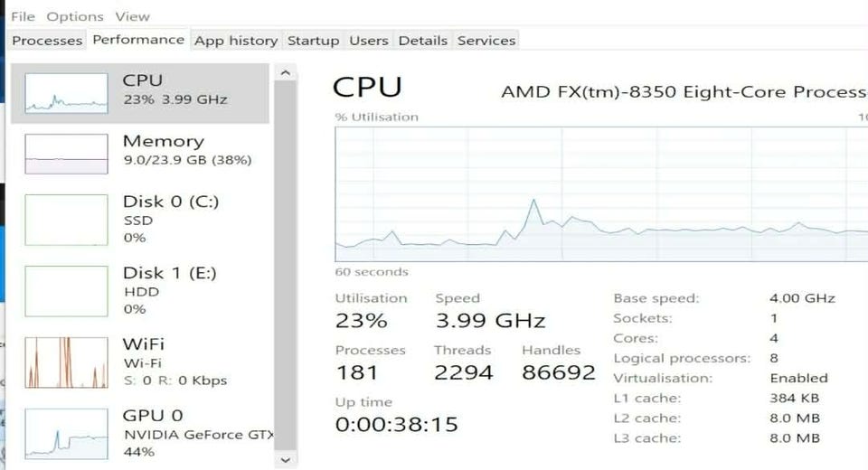This screenshot has width=868, height=470.
Task: Open the Options menu
Action: click(x=75, y=16)
